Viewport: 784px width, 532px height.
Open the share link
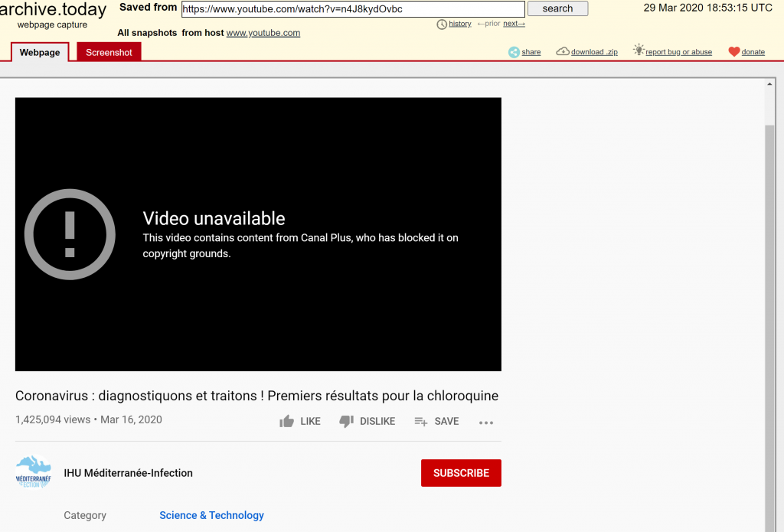(531, 52)
